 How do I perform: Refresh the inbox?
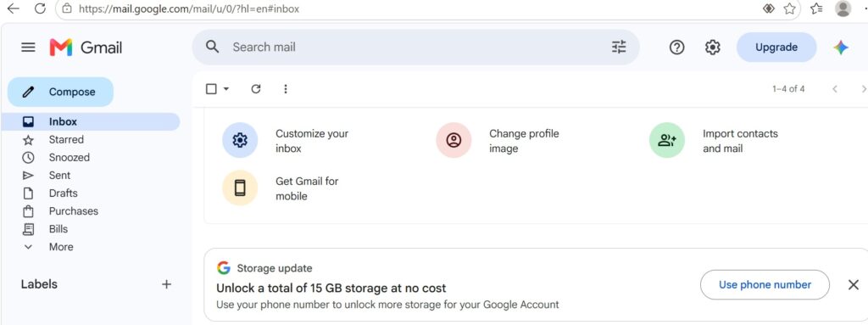pyautogui.click(x=256, y=89)
